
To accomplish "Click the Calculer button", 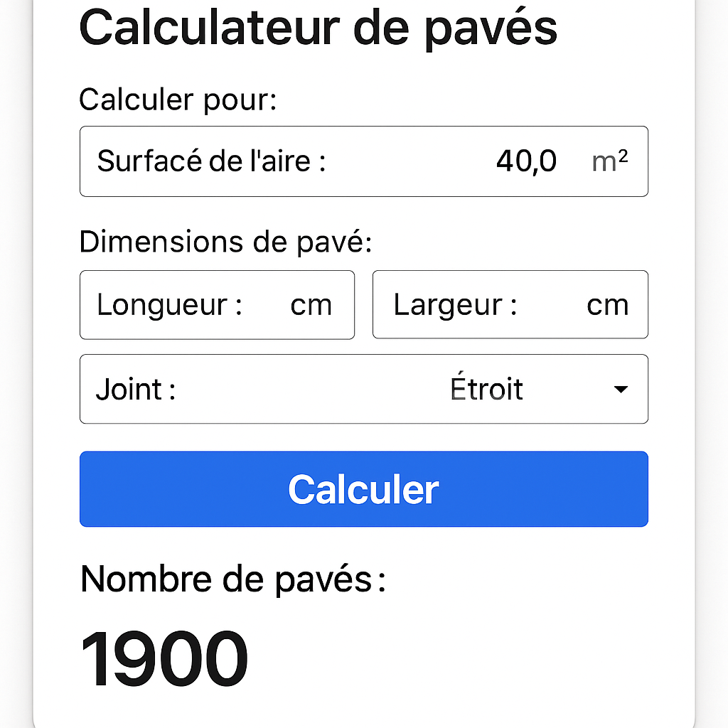I will tap(363, 489).
